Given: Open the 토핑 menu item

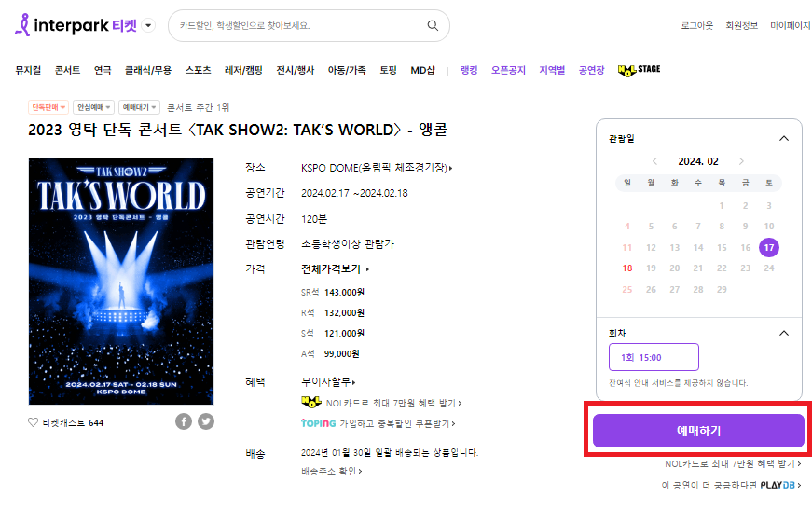Looking at the screenshot, I should point(389,70).
